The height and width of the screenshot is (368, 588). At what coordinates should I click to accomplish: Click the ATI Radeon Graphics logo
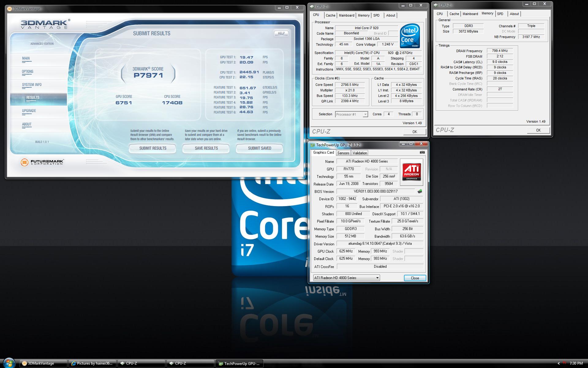click(x=412, y=172)
